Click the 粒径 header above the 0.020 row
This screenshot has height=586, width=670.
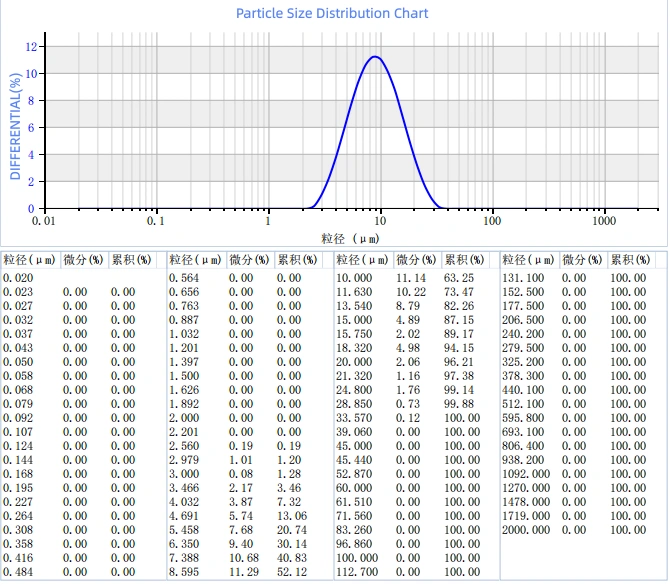(29, 260)
